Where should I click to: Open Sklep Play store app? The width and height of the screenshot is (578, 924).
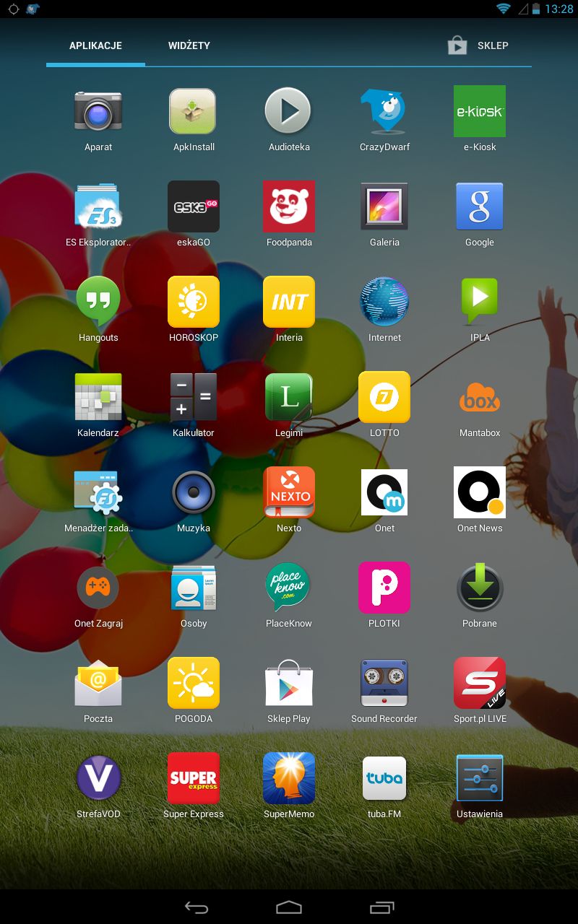pos(289,683)
